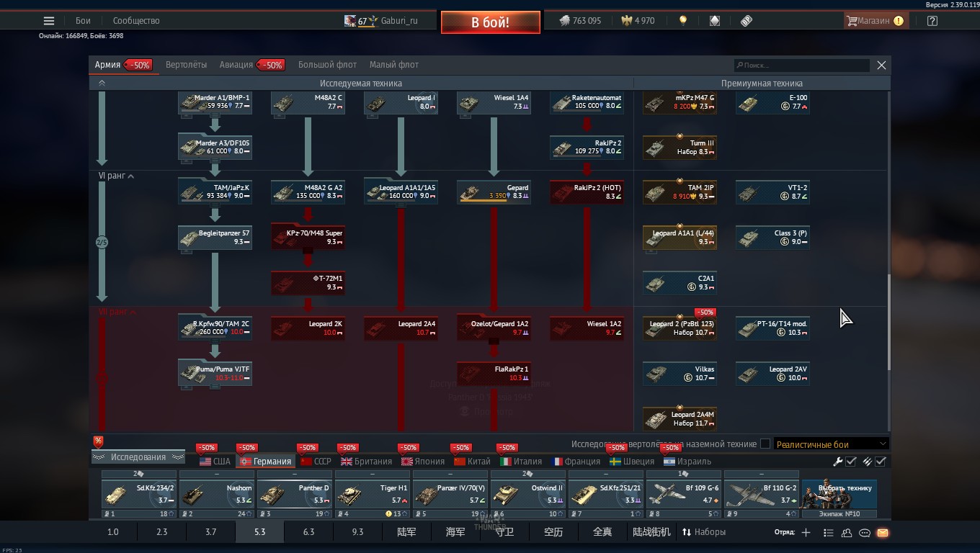Select the Израиль nation tab
The image size is (980, 553).
pos(687,462)
